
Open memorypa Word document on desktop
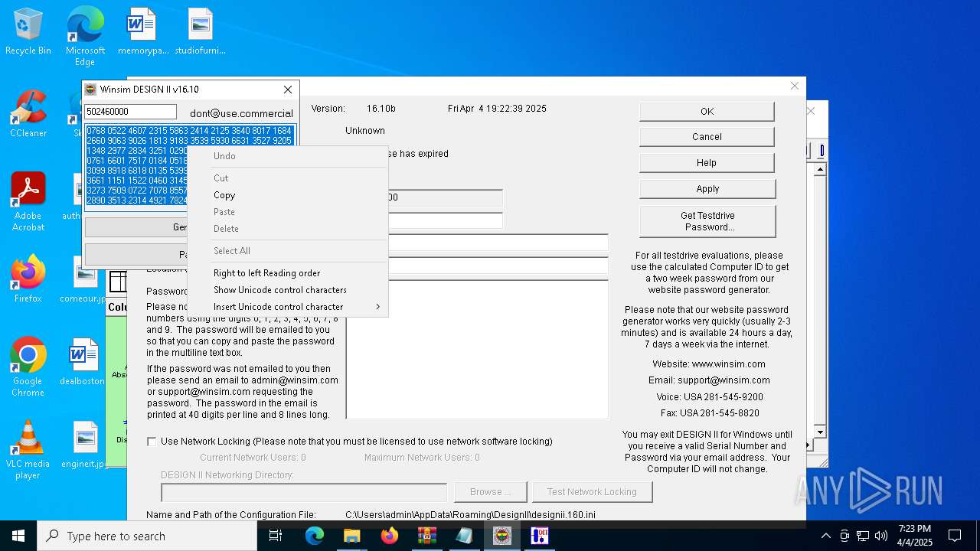[x=142, y=31]
